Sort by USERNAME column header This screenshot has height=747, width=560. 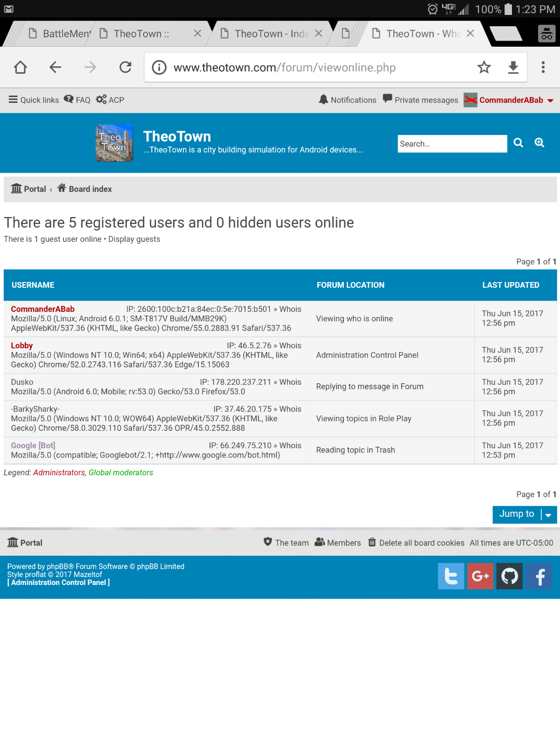[33, 285]
